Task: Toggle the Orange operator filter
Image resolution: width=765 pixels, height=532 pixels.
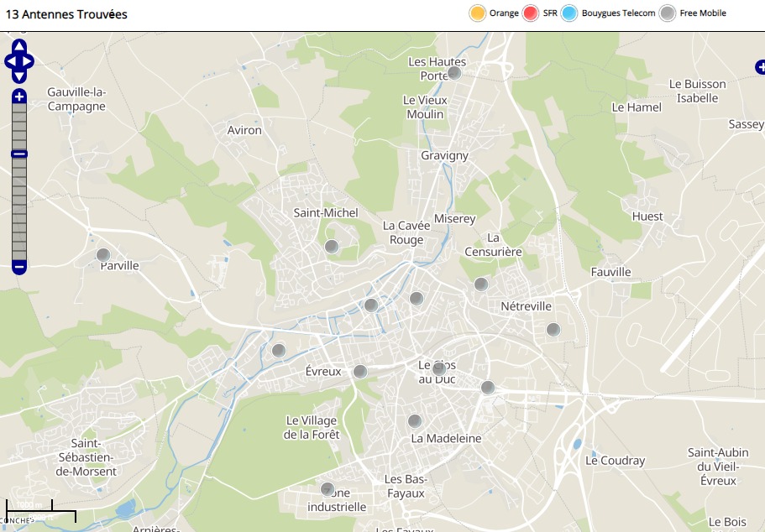Action: 477,13
